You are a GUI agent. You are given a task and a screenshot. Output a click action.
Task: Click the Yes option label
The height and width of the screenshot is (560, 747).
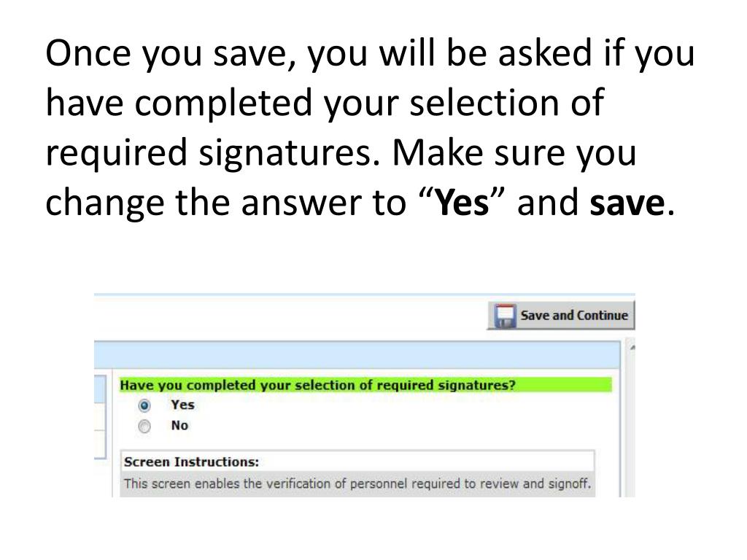pos(182,405)
